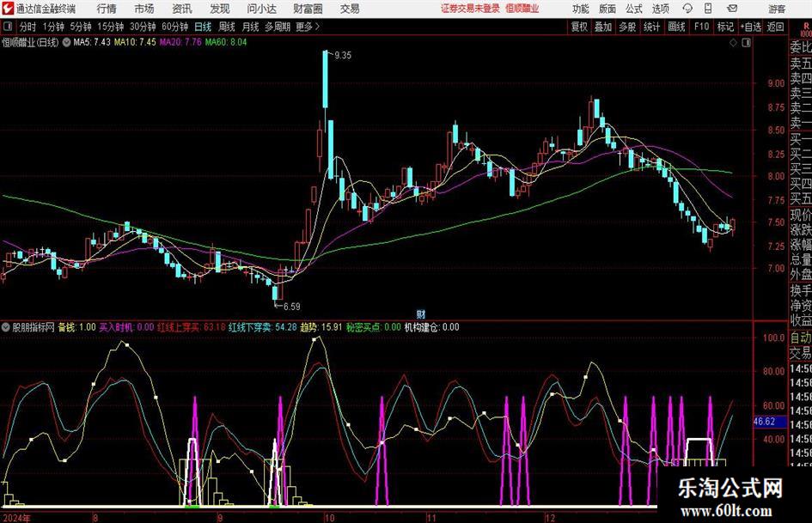Open the 财富圈 menu
The image size is (812, 523).
[308, 9]
